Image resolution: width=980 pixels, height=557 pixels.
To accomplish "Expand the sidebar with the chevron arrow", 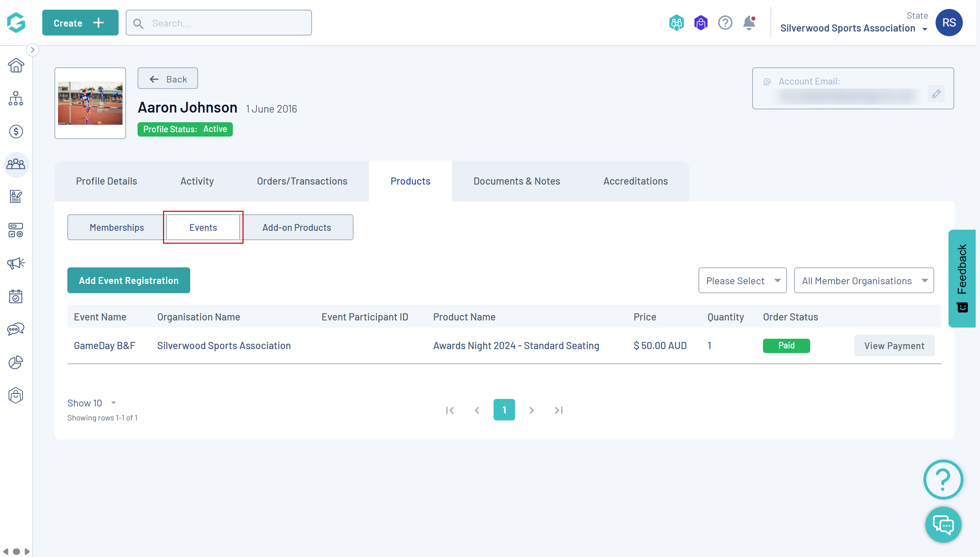I will click(x=33, y=50).
